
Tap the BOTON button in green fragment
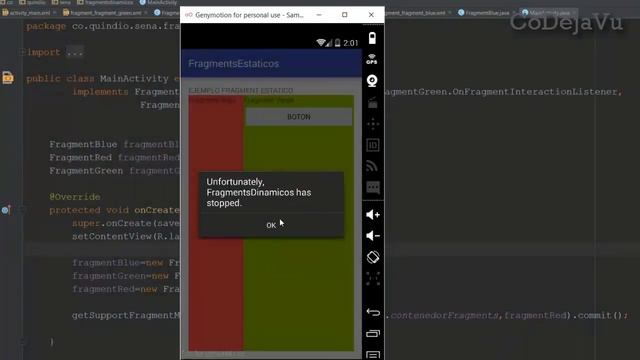point(299,117)
